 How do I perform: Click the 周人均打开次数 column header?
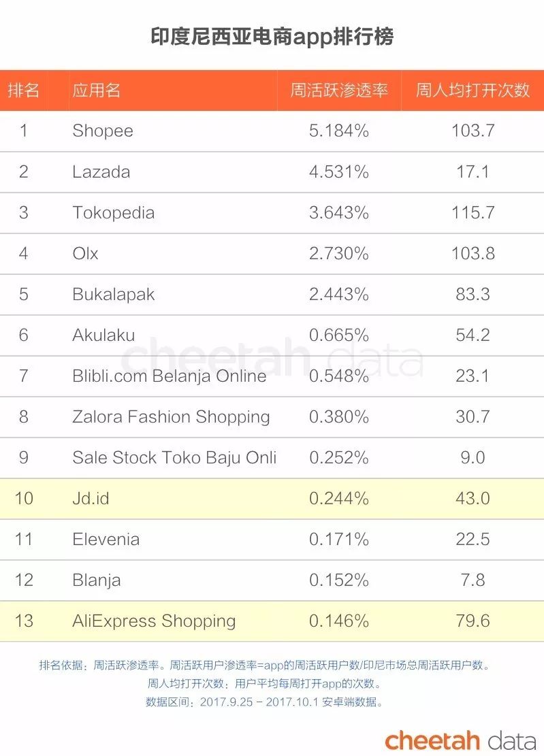coord(473,90)
